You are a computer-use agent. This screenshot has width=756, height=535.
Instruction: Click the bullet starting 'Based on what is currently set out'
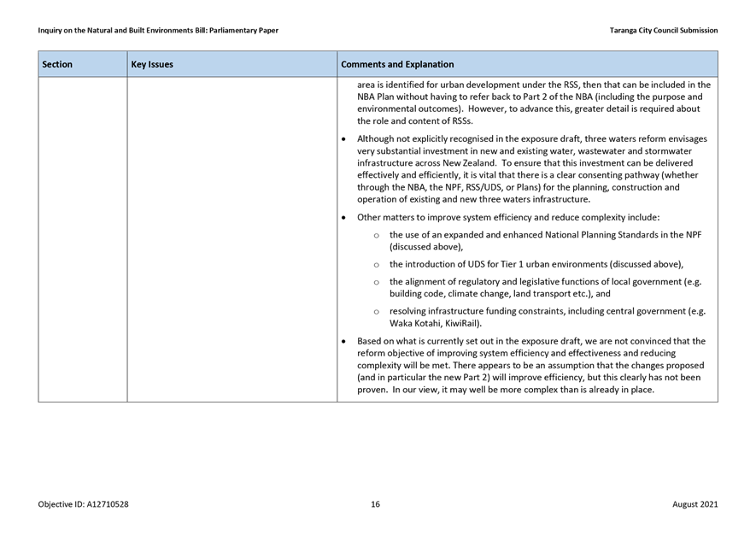click(x=530, y=365)
